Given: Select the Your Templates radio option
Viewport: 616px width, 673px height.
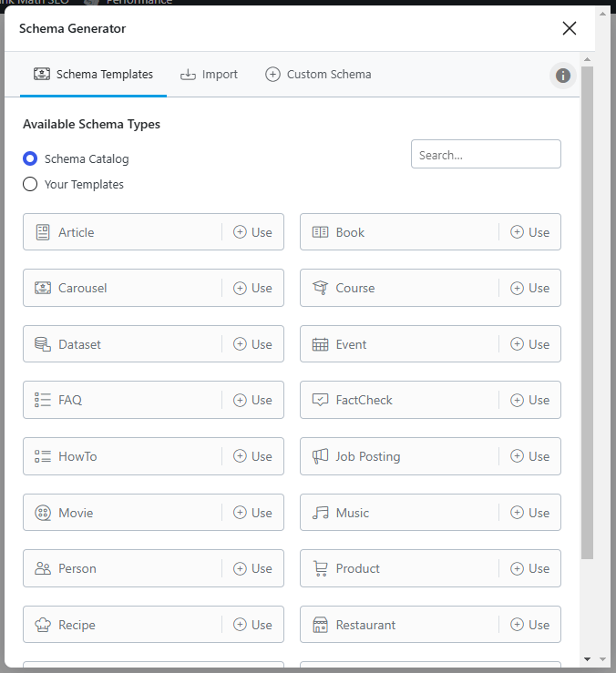Looking at the screenshot, I should [30, 184].
